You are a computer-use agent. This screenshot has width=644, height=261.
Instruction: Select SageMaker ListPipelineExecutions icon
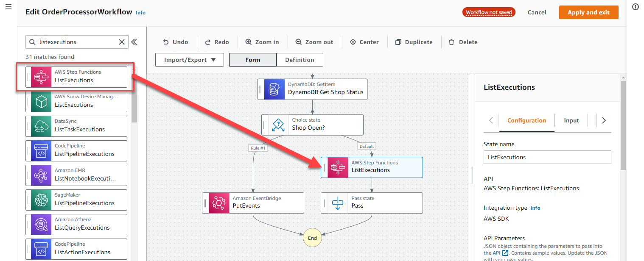[x=41, y=200]
